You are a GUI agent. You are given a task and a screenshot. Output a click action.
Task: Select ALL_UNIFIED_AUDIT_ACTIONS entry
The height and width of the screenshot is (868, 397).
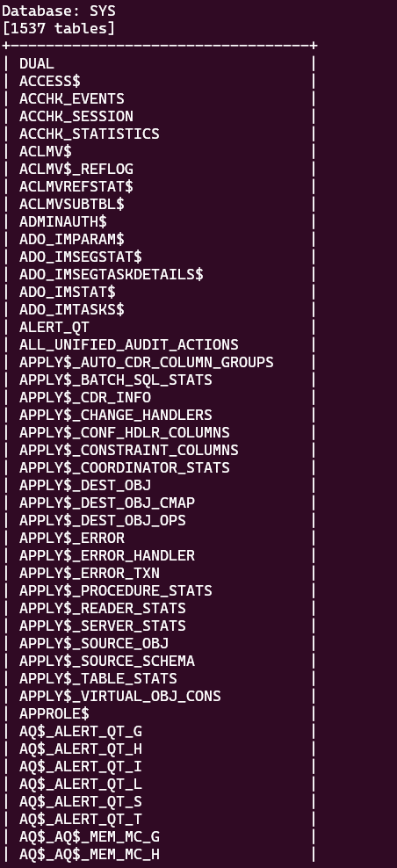point(129,345)
